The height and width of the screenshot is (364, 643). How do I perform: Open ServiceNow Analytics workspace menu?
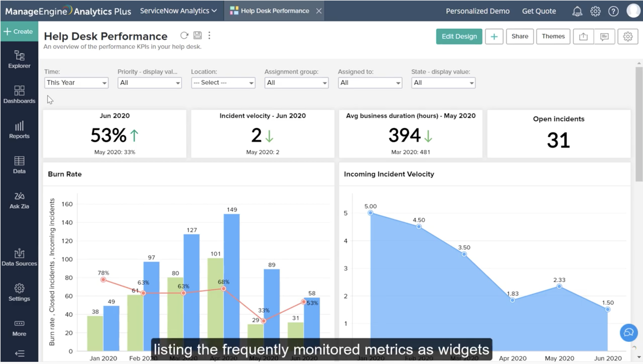pyautogui.click(x=178, y=11)
